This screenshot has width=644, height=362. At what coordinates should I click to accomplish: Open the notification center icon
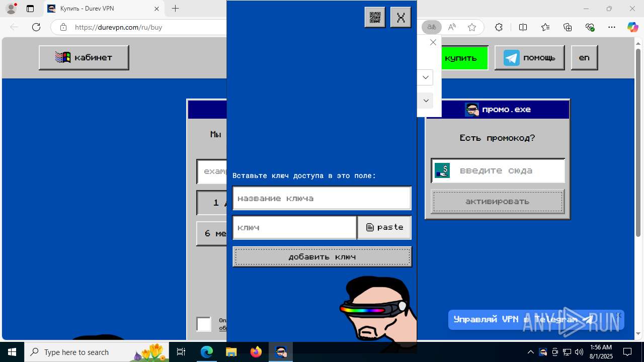click(x=627, y=352)
